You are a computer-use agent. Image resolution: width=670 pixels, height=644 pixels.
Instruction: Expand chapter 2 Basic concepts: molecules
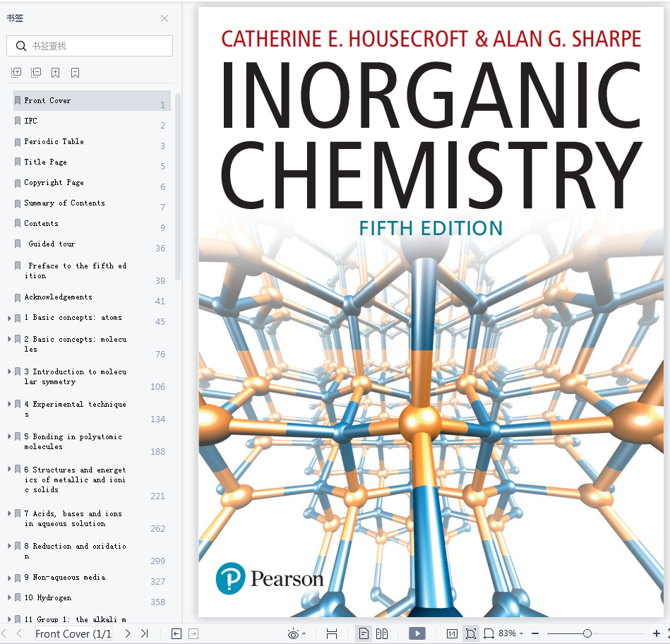(9, 340)
